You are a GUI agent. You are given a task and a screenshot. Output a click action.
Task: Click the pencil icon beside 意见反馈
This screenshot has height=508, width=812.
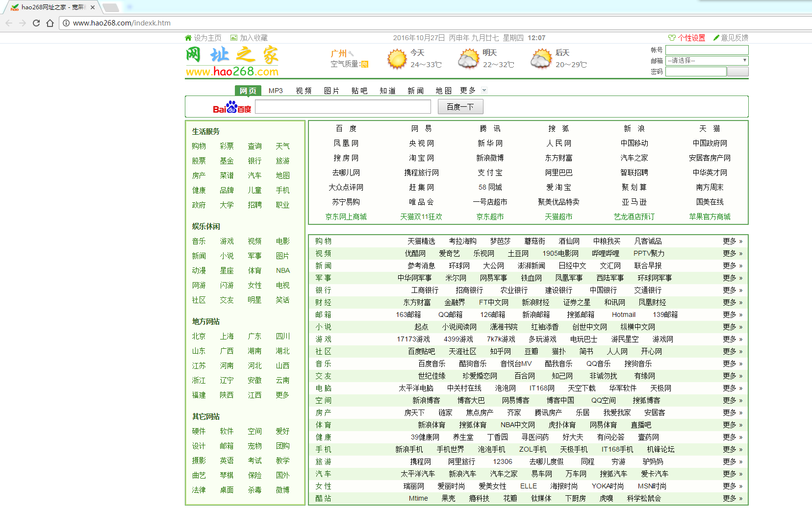click(x=716, y=38)
